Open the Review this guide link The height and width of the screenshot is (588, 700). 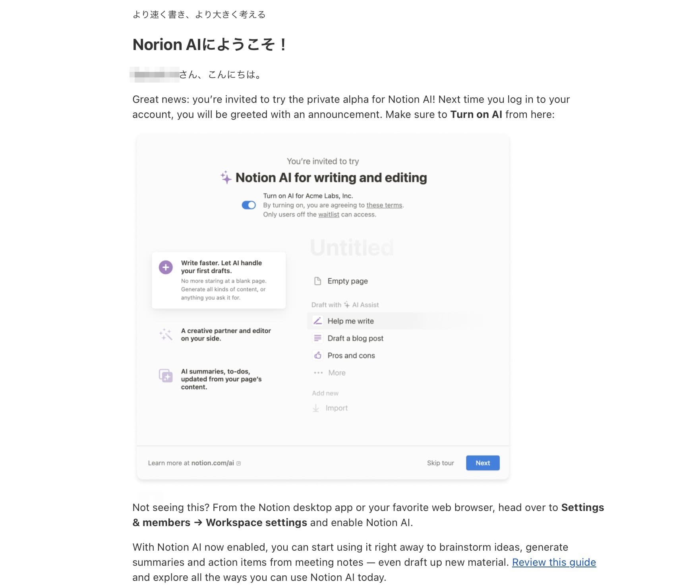[555, 562]
